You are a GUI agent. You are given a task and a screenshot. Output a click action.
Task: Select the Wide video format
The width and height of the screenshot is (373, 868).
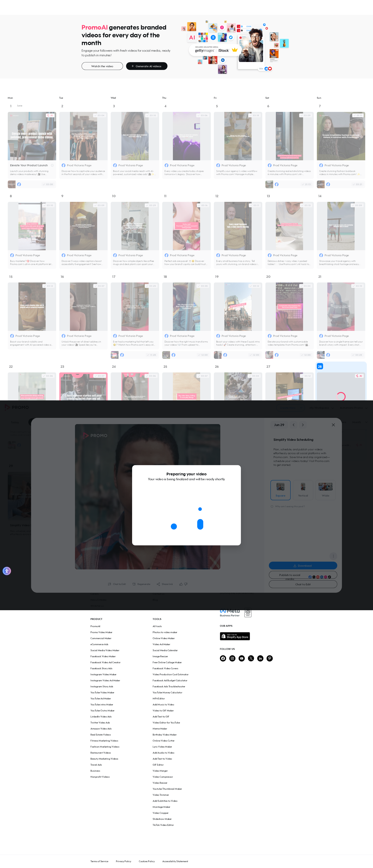click(325, 490)
